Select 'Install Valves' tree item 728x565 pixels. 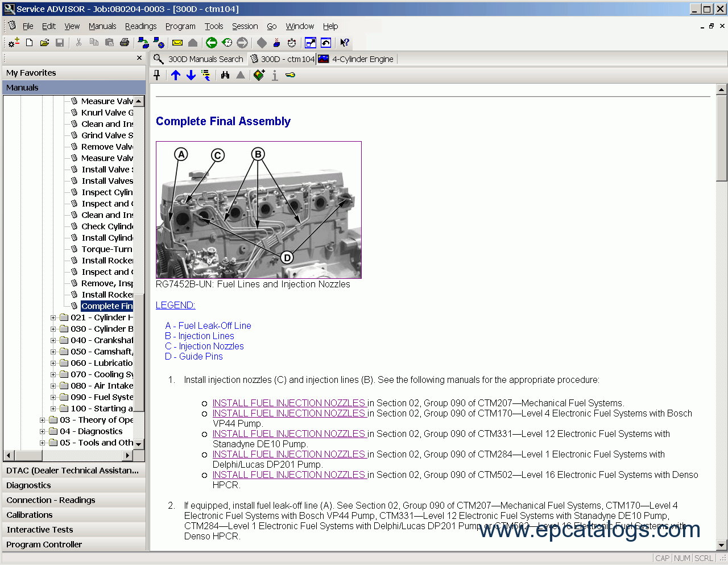point(107,181)
